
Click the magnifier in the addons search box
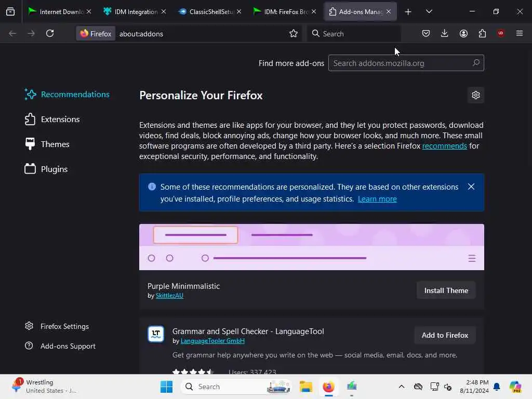click(x=476, y=63)
